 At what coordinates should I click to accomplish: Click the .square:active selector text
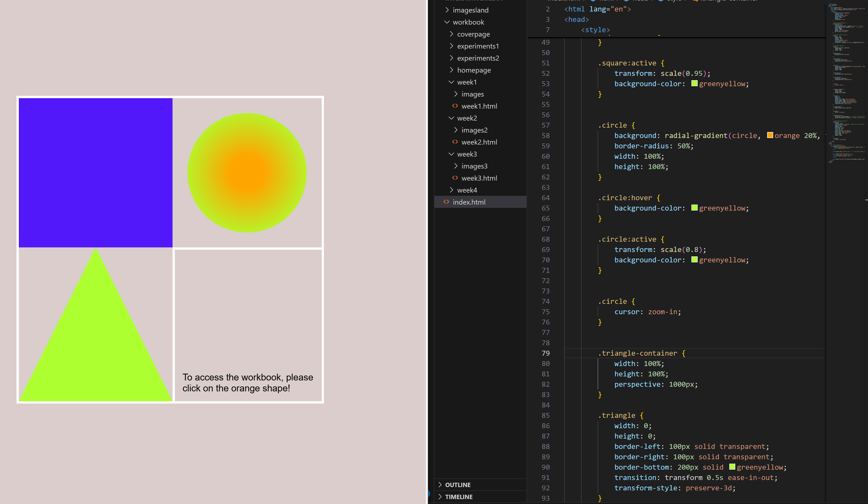coord(627,63)
